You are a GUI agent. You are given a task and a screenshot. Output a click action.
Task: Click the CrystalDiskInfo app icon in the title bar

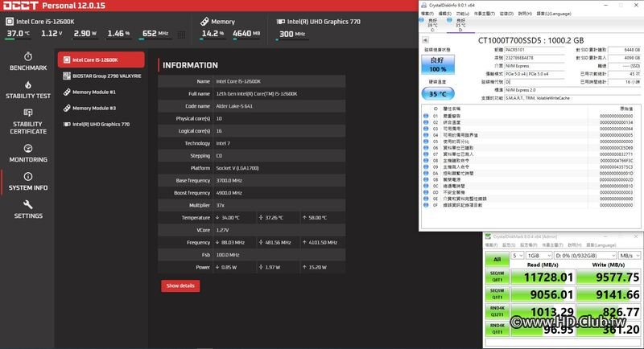(x=424, y=5)
